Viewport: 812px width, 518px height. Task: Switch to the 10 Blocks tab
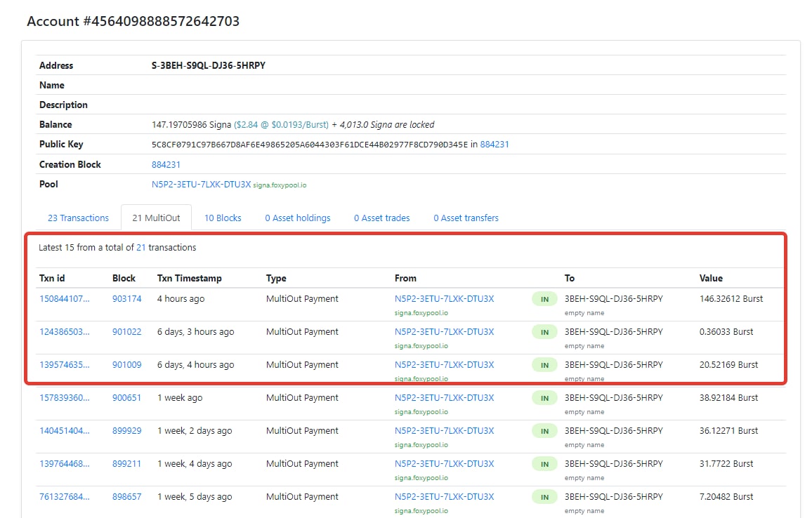223,218
